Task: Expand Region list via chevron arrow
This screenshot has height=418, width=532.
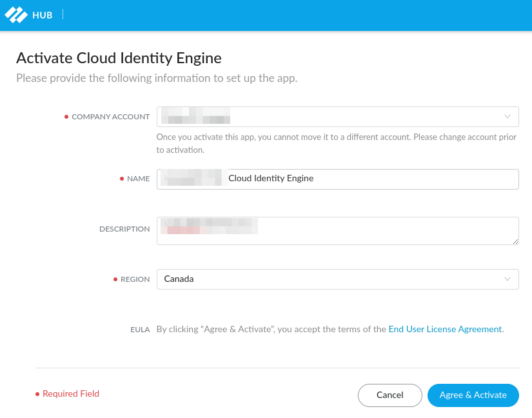Action: [507, 279]
